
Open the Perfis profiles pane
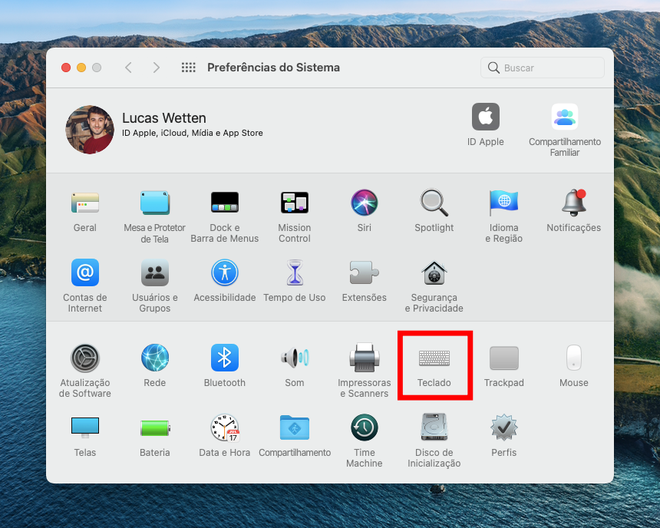pyautogui.click(x=504, y=428)
